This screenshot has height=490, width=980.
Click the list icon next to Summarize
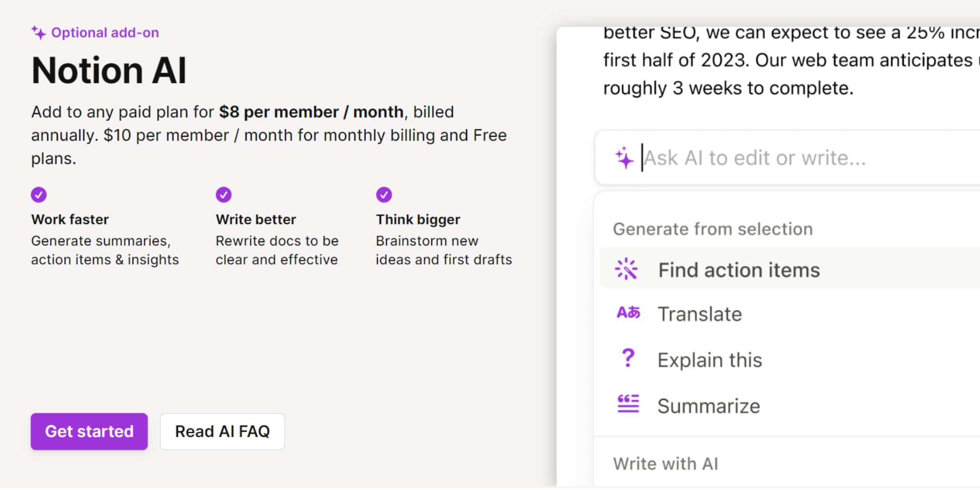(x=627, y=404)
